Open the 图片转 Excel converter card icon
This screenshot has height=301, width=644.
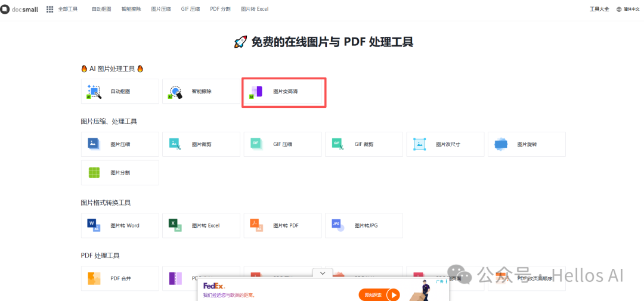(x=175, y=225)
